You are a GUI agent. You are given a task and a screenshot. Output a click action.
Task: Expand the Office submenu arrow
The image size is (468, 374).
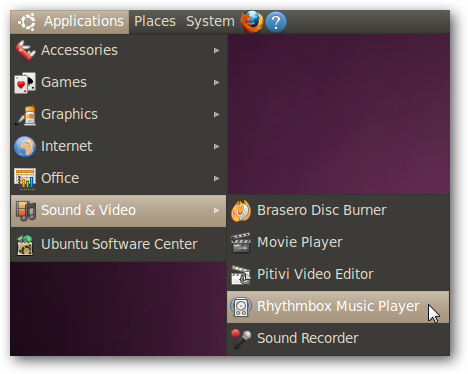tap(216, 178)
